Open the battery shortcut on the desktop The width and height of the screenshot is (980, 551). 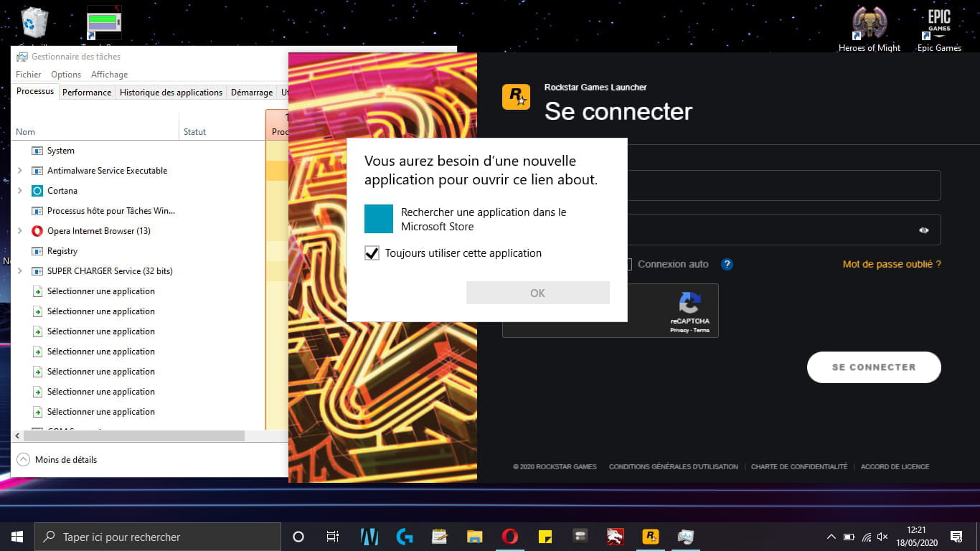[x=104, y=23]
